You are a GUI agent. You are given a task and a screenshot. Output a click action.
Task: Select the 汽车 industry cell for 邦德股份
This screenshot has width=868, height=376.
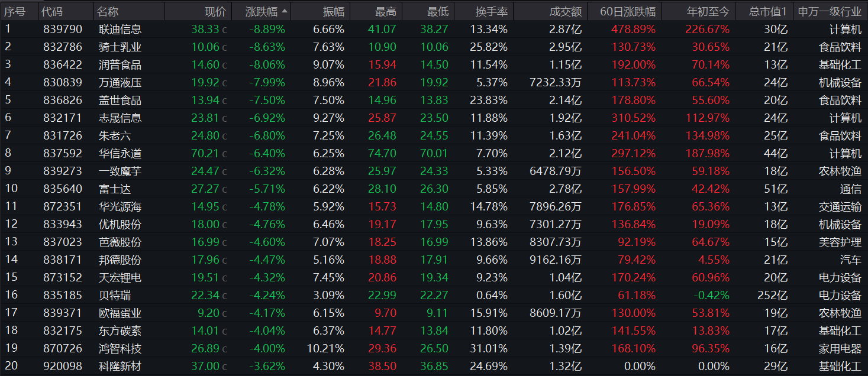coord(851,260)
